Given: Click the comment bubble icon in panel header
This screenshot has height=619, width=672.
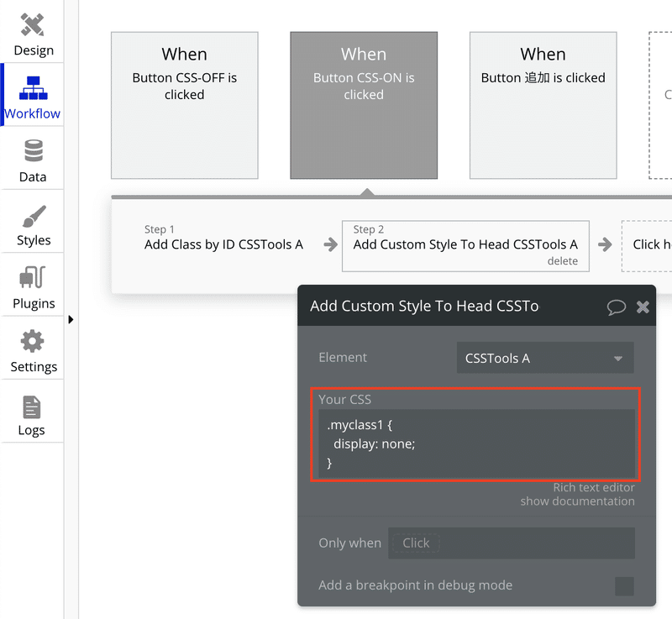Looking at the screenshot, I should point(617,307).
